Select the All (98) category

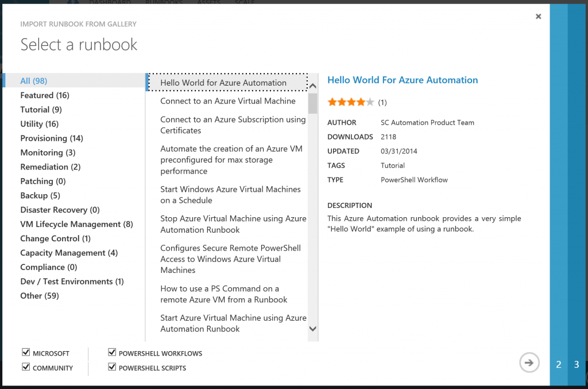74,80
